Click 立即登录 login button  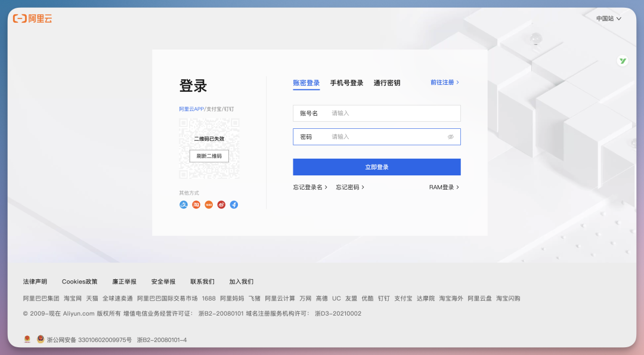pyautogui.click(x=376, y=167)
